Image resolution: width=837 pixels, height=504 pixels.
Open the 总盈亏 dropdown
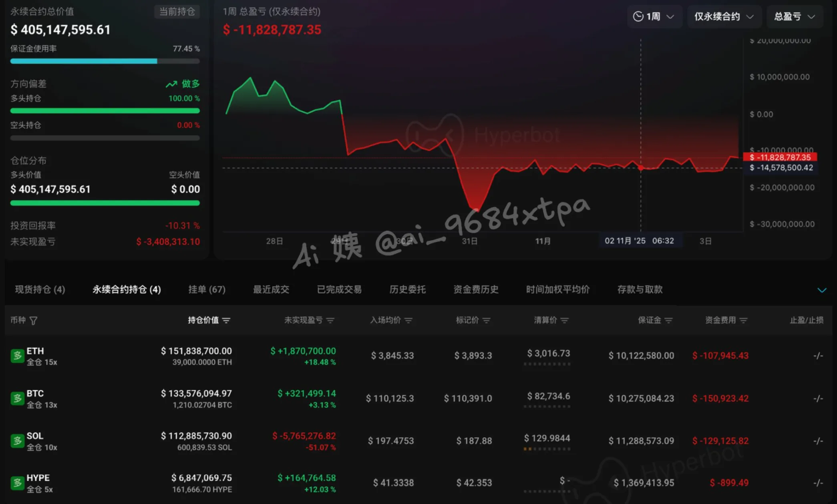[x=795, y=17]
